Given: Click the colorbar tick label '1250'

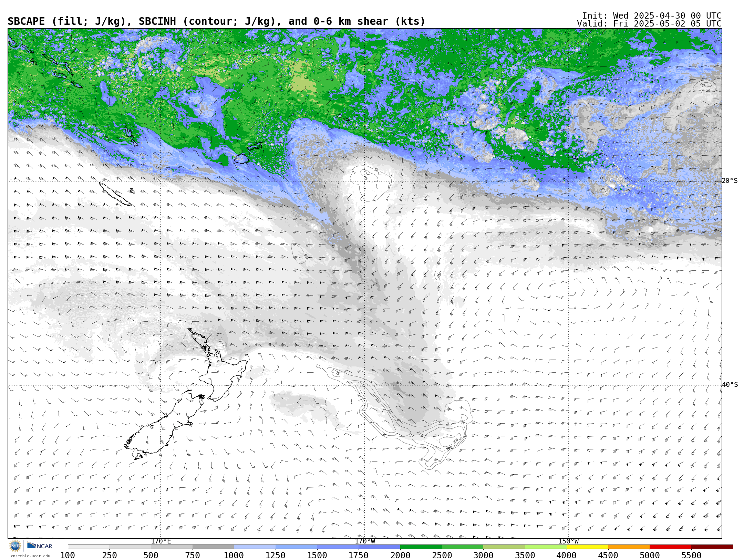Looking at the screenshot, I should click(x=276, y=556).
